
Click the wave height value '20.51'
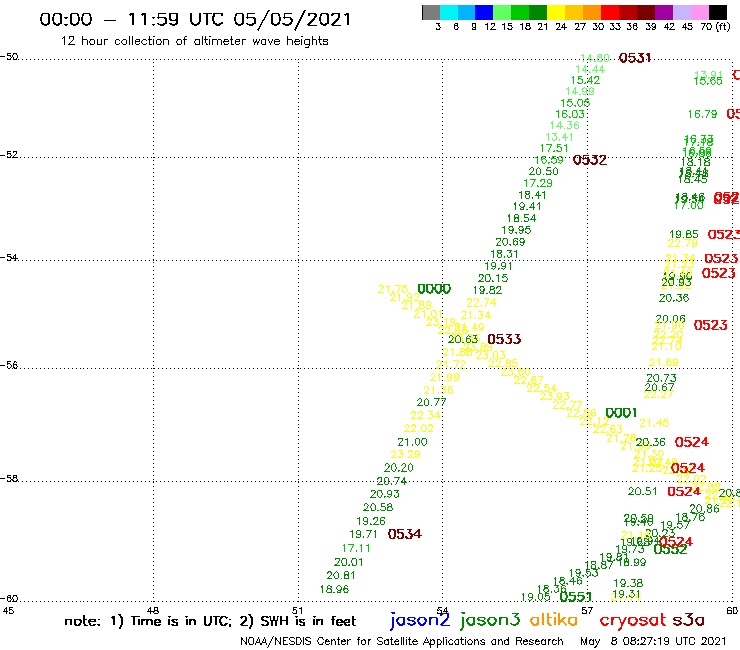(x=643, y=492)
